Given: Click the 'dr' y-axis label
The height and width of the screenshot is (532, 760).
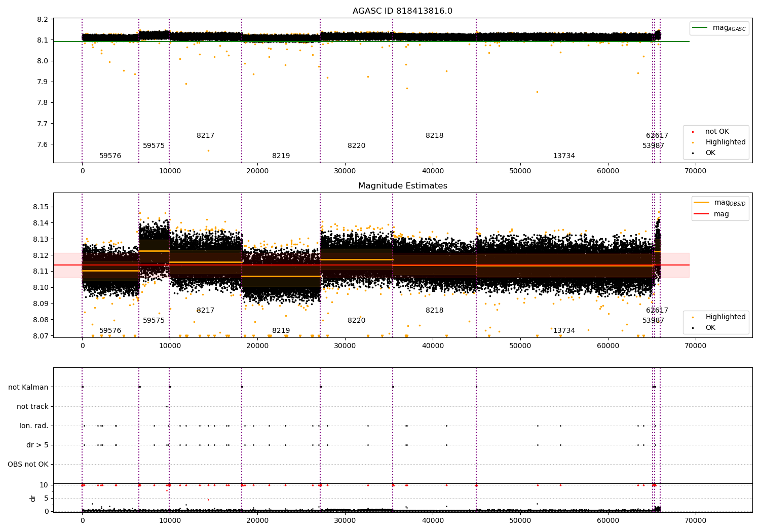Looking at the screenshot, I should coord(33,498).
